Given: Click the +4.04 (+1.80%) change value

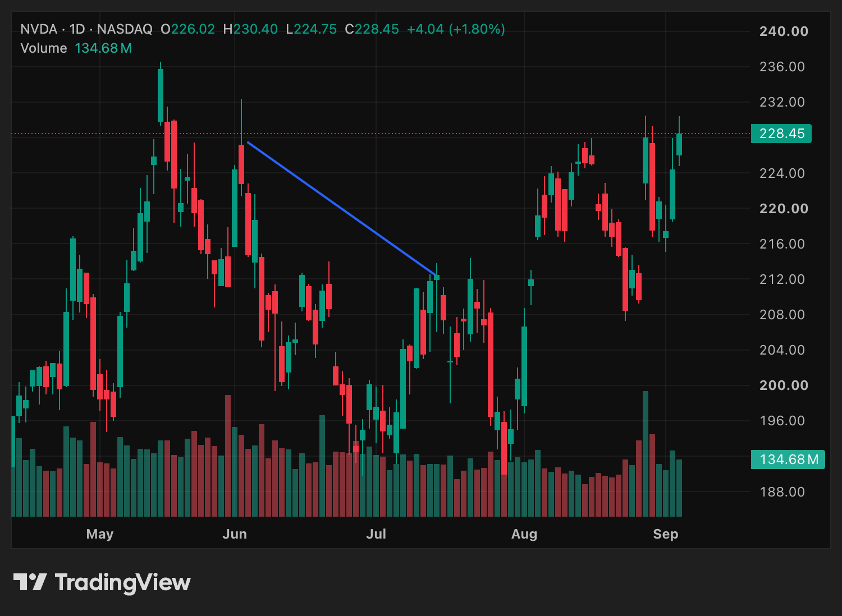Looking at the screenshot, I should tap(456, 29).
